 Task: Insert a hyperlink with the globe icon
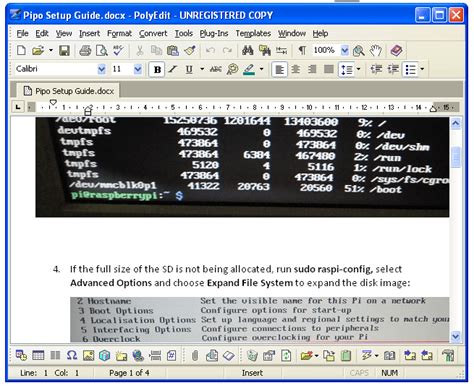pos(138,355)
